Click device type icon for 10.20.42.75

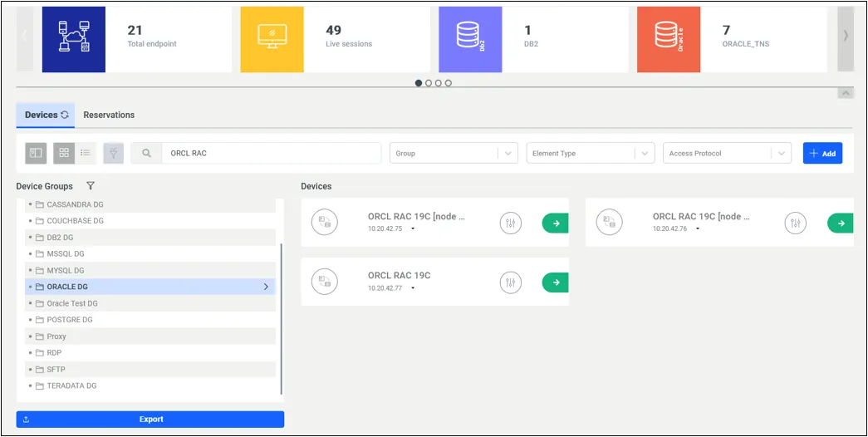coord(325,223)
